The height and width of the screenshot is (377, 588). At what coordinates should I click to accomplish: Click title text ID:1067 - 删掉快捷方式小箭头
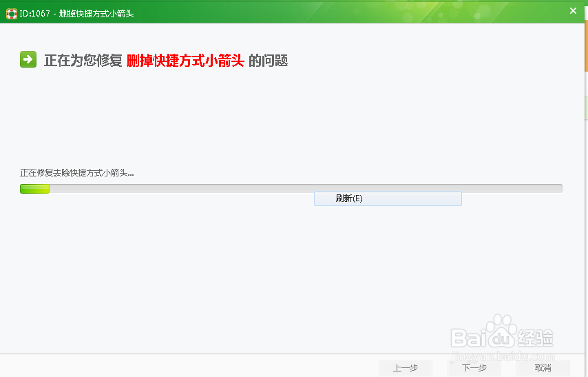[76, 14]
